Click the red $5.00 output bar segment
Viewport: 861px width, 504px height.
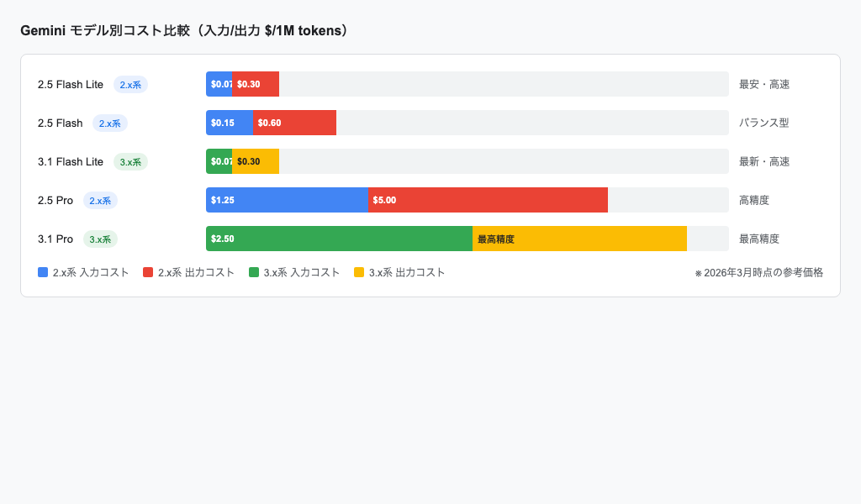(488, 200)
